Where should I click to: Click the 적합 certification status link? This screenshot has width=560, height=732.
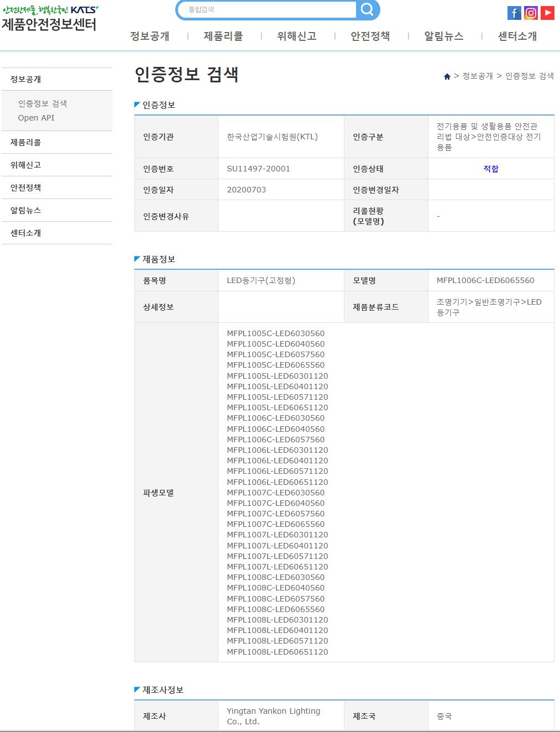tap(491, 169)
